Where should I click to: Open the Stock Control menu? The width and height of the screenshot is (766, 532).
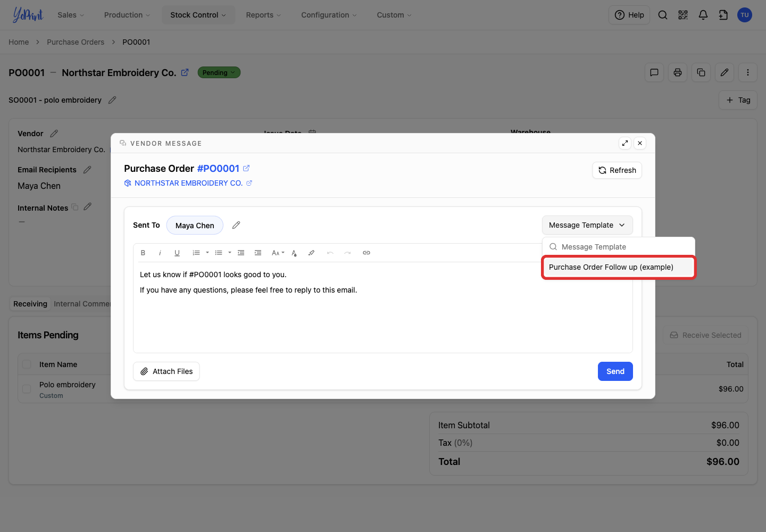(198, 15)
